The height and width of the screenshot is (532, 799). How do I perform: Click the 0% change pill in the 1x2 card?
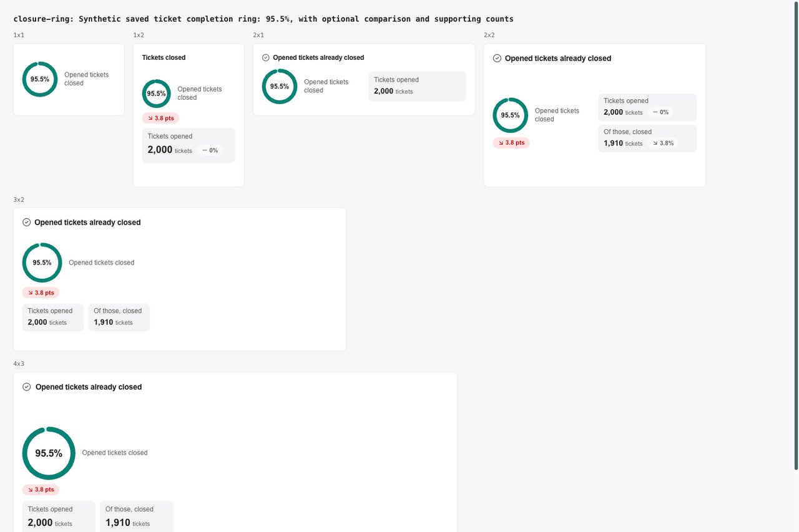(210, 150)
